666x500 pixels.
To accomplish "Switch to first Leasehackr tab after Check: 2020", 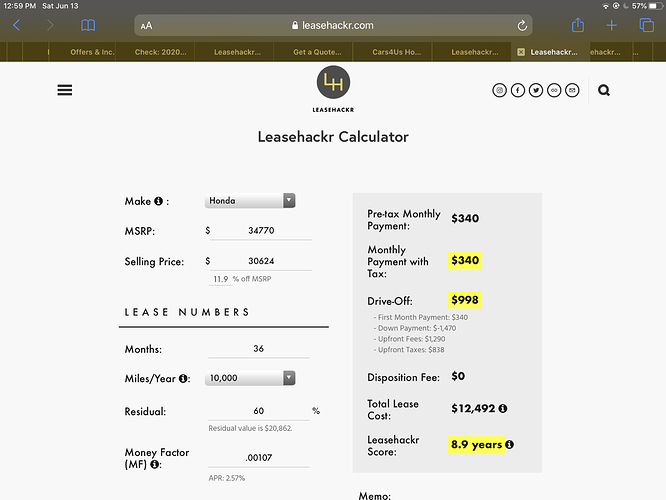I will pos(237,52).
